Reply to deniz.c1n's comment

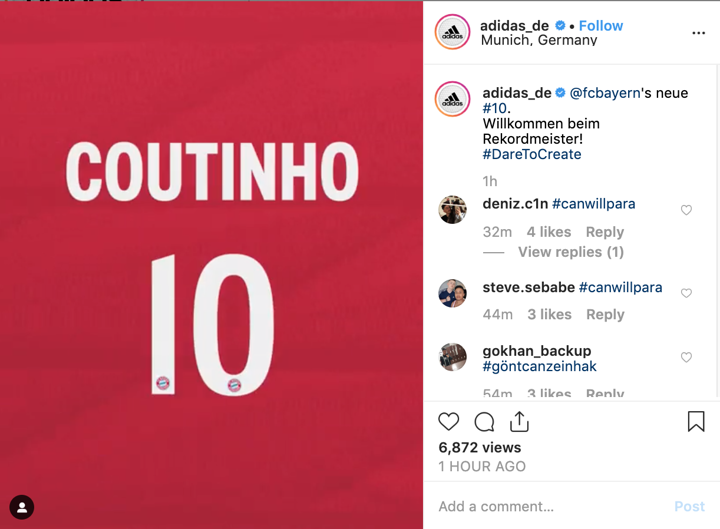click(605, 232)
